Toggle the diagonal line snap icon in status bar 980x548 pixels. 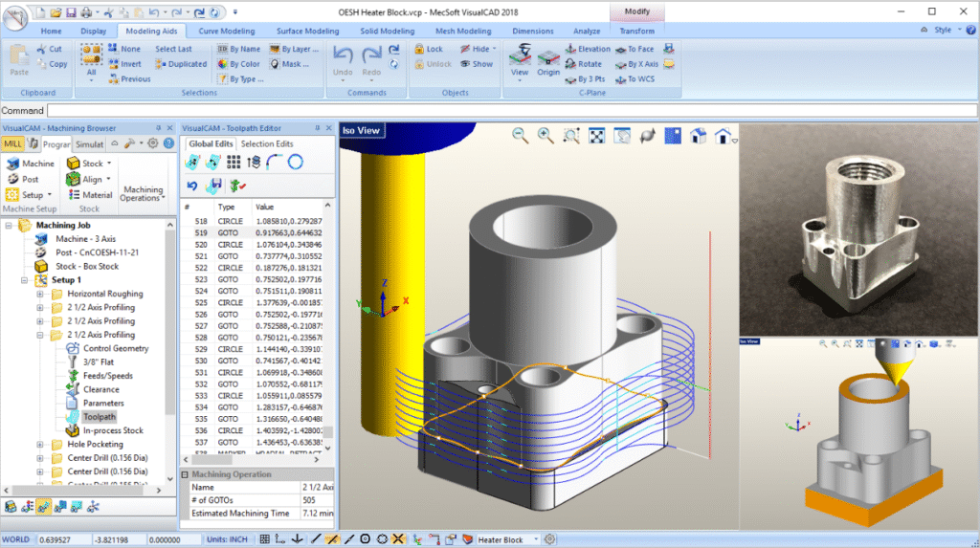(x=316, y=538)
